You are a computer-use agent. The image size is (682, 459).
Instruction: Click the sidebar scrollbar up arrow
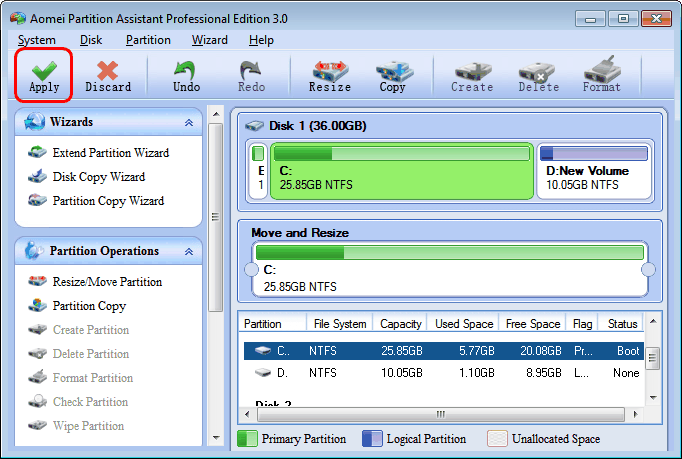(216, 114)
